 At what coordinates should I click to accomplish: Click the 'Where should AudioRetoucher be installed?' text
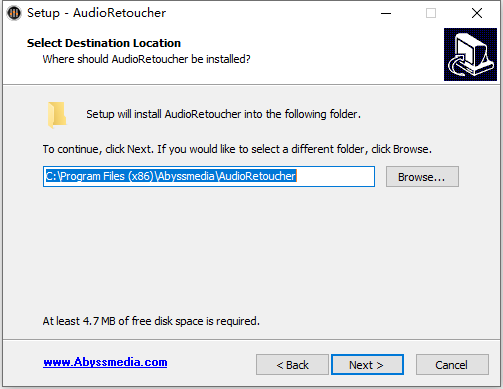[146, 59]
